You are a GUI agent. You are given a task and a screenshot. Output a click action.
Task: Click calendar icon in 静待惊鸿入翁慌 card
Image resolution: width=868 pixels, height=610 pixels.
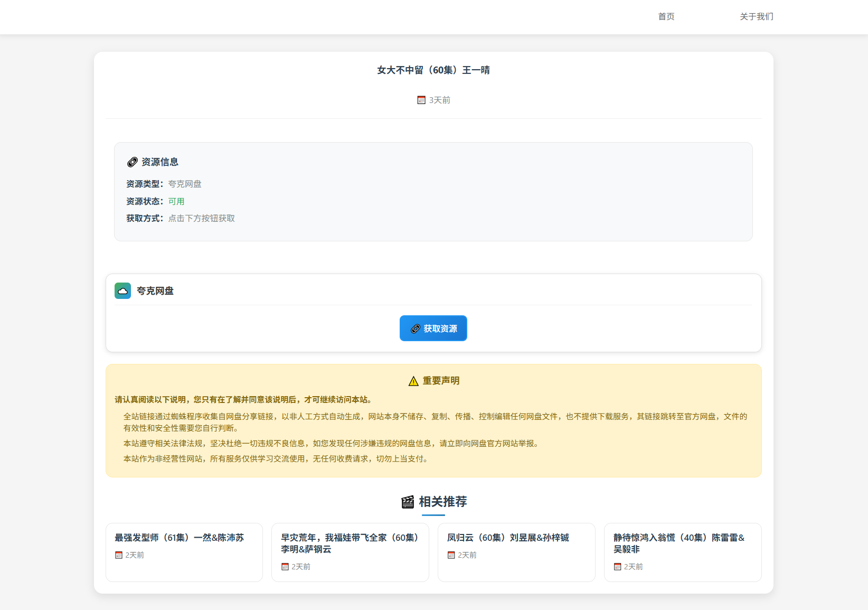(617, 567)
